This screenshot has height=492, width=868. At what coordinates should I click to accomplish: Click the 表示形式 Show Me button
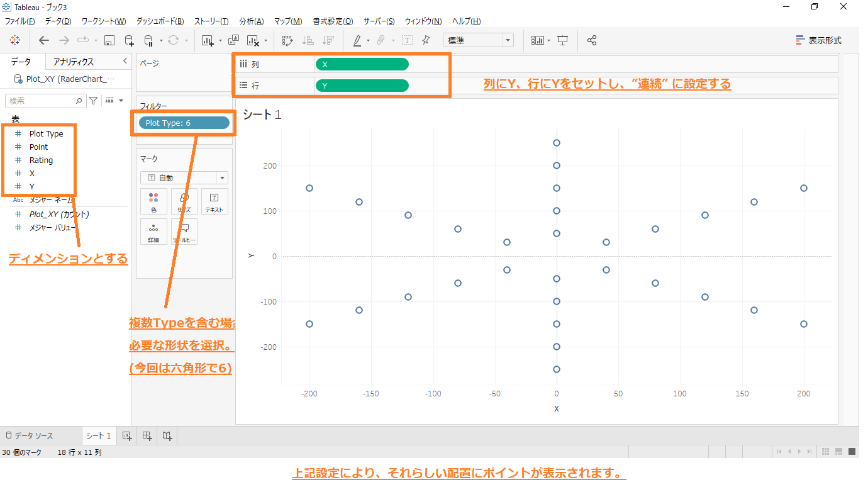(818, 40)
